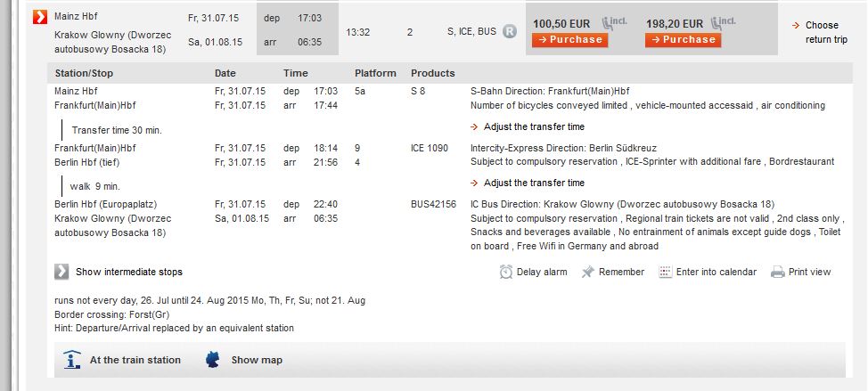
Task: Purchase the 100,50 EUR ticket
Action: tap(569, 40)
